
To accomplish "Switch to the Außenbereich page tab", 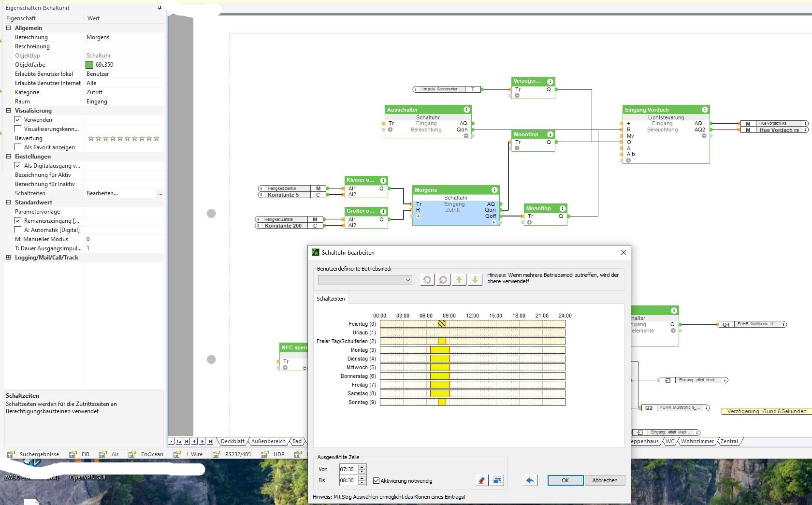I will [x=268, y=441].
